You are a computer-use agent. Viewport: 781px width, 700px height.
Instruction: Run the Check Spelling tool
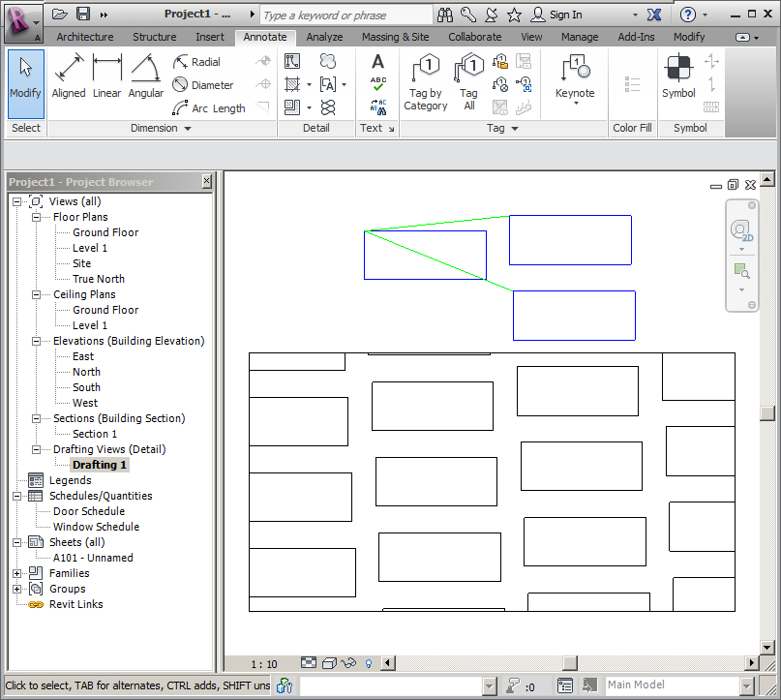click(378, 83)
